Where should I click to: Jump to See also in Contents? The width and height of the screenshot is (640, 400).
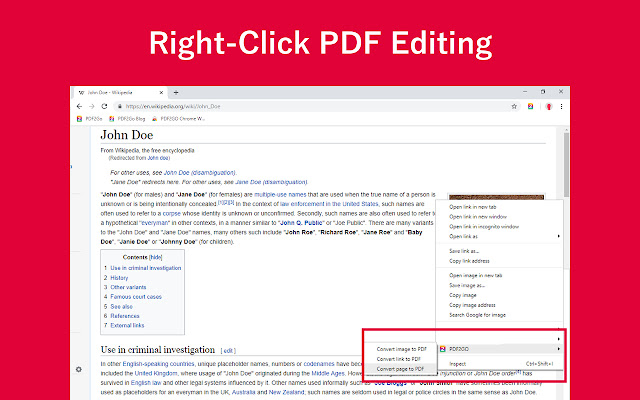122,307
